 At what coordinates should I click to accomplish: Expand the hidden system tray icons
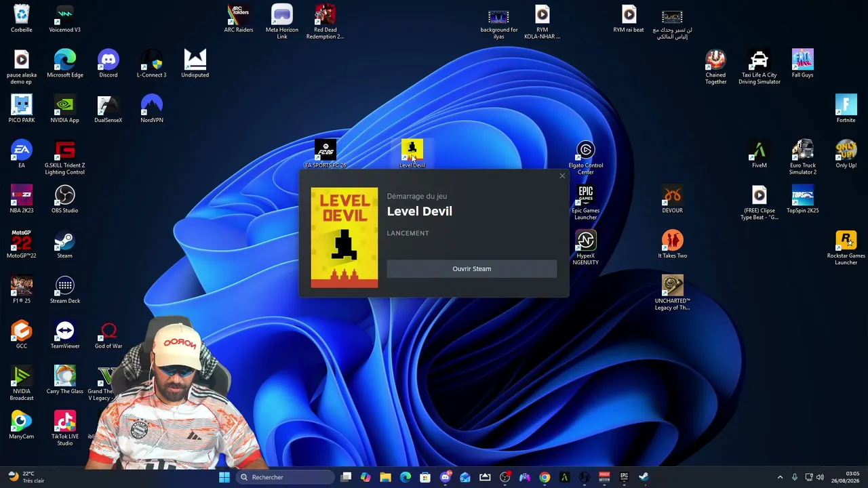[x=780, y=477]
